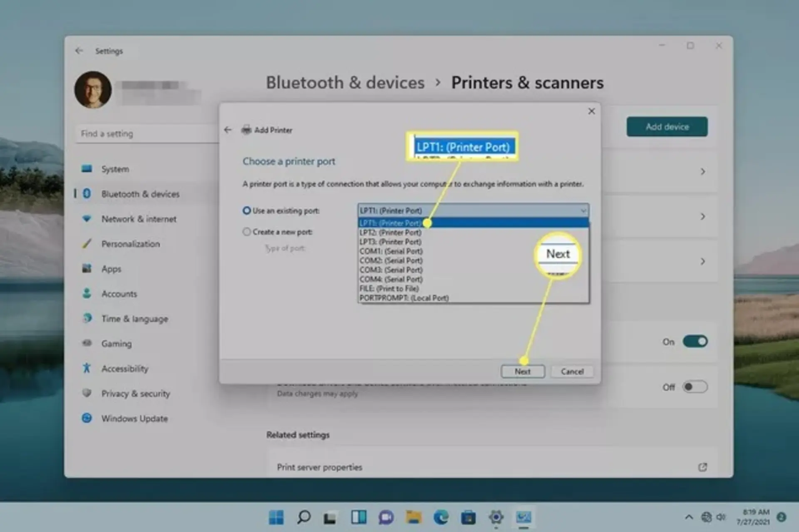Open the Windows Start menu icon

[276, 517]
